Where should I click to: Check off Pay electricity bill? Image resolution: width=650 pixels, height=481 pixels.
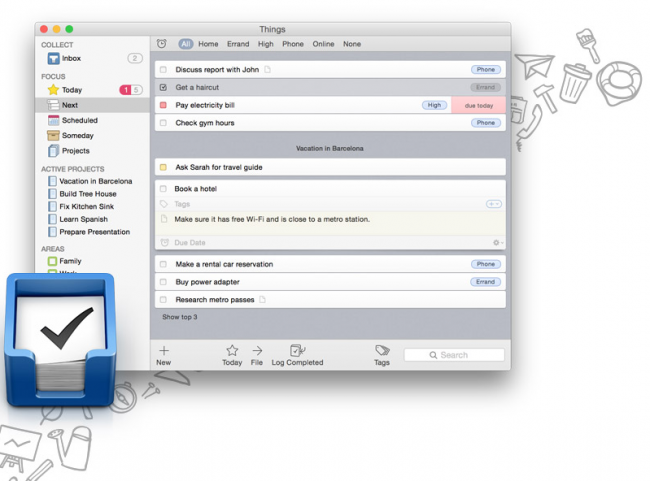[x=163, y=105]
